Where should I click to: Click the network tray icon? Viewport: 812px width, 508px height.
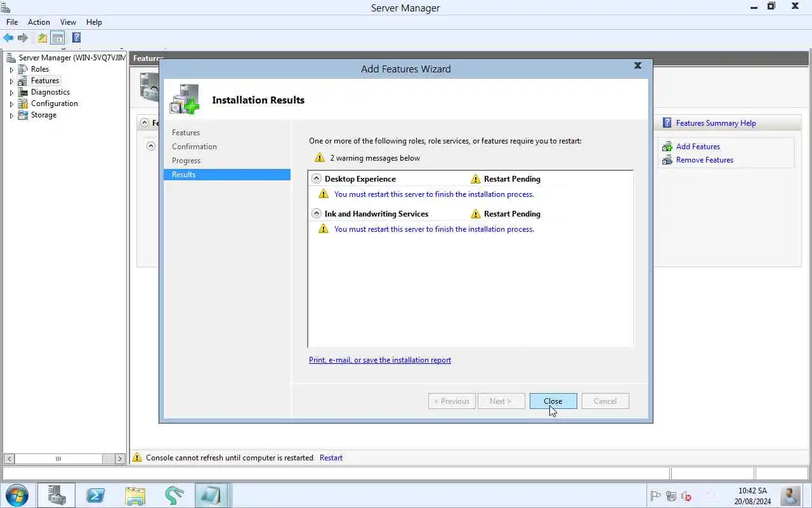click(671, 496)
